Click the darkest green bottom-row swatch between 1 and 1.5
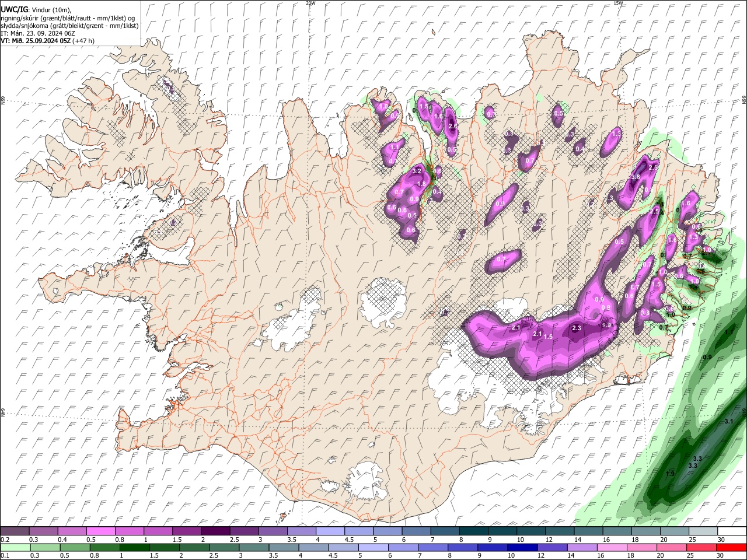 pos(134,547)
